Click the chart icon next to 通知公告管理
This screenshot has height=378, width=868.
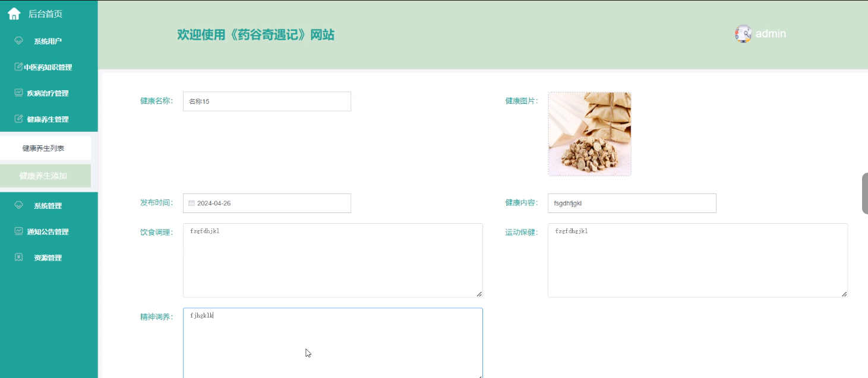point(18,231)
